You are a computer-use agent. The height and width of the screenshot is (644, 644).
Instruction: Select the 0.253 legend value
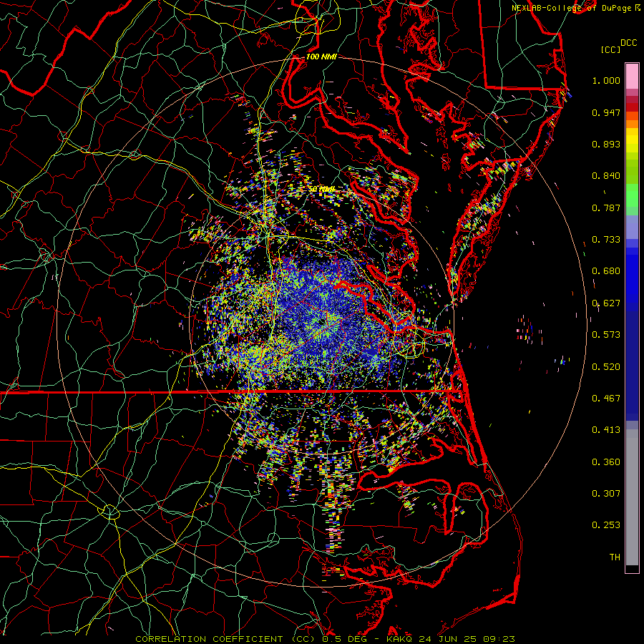coord(606,525)
